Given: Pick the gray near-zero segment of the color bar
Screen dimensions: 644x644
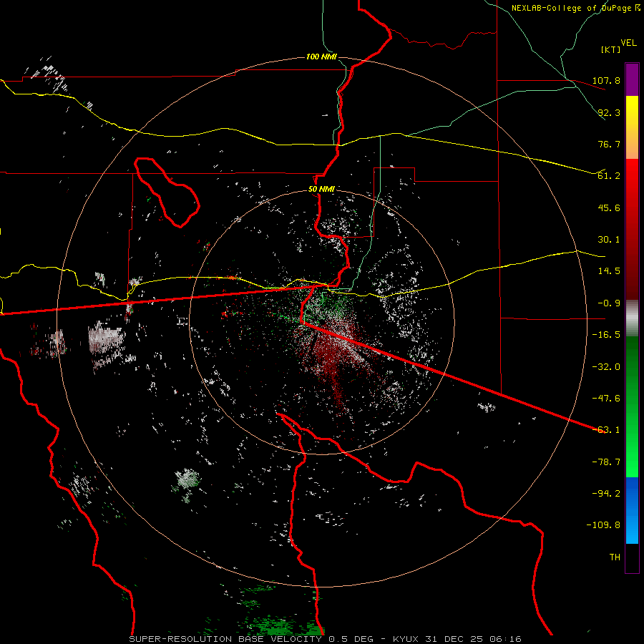Looking at the screenshot, I should (632, 318).
